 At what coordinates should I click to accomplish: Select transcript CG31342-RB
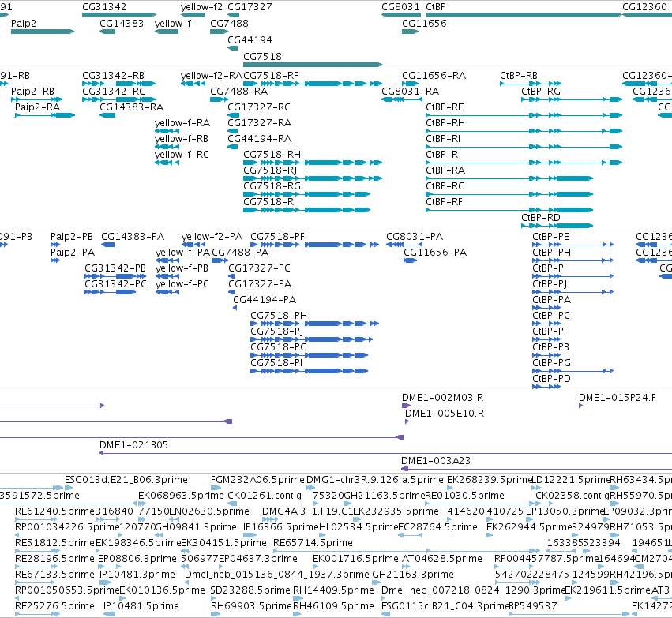[x=113, y=76]
